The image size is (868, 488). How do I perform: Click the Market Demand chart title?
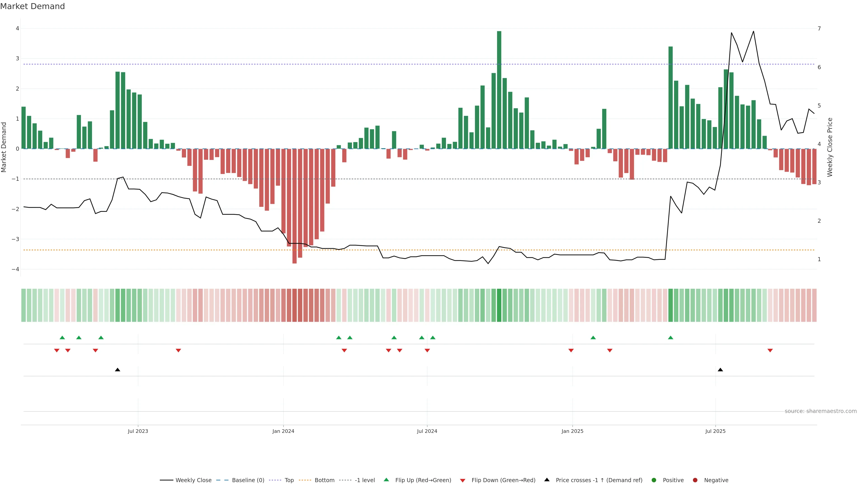(x=32, y=6)
